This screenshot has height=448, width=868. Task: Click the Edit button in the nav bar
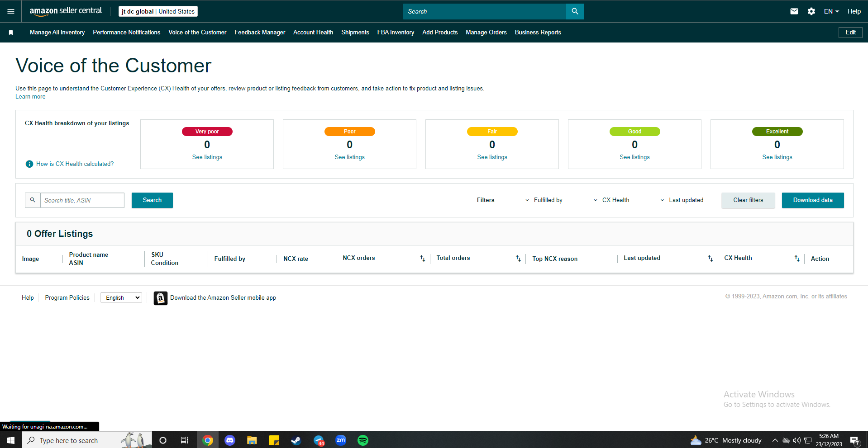(850, 33)
